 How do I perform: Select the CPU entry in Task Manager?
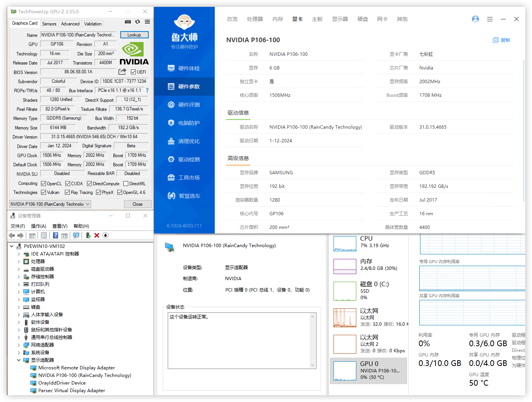[368, 243]
